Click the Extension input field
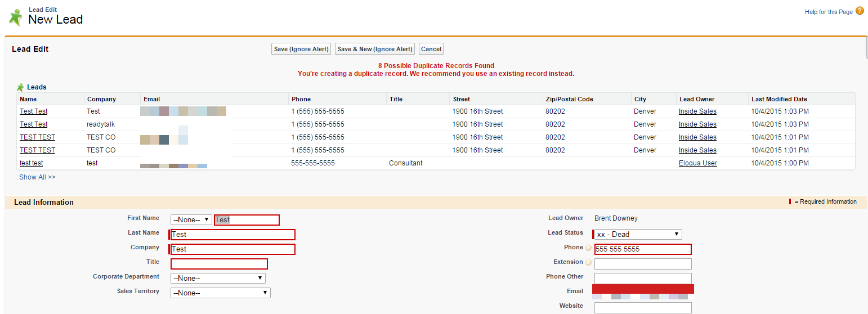 (x=643, y=264)
